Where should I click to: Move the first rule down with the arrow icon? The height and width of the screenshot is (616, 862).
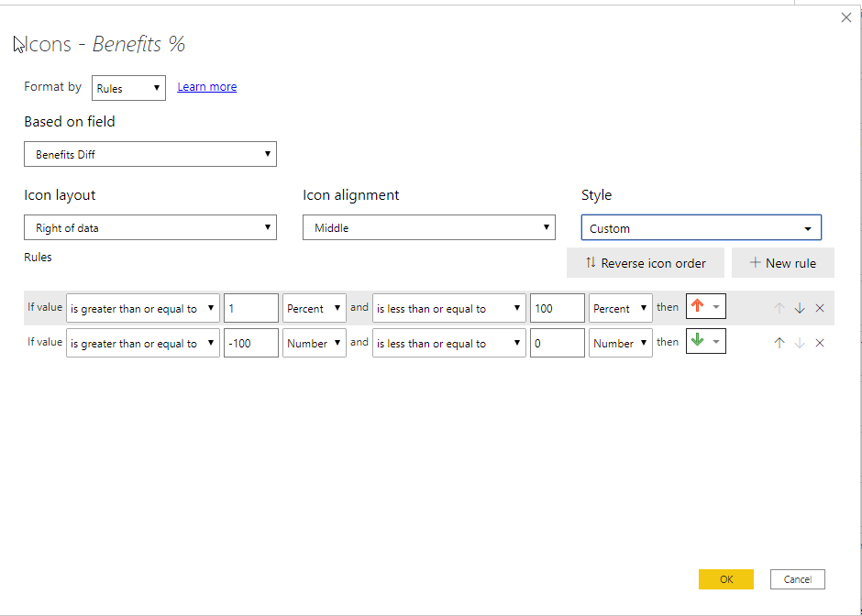[x=800, y=308]
